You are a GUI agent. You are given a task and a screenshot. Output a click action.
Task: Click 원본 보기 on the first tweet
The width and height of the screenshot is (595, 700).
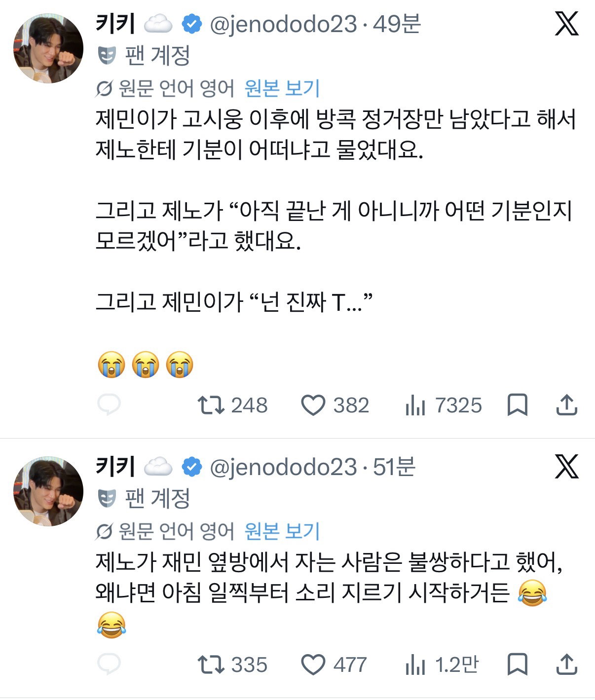tap(282, 89)
